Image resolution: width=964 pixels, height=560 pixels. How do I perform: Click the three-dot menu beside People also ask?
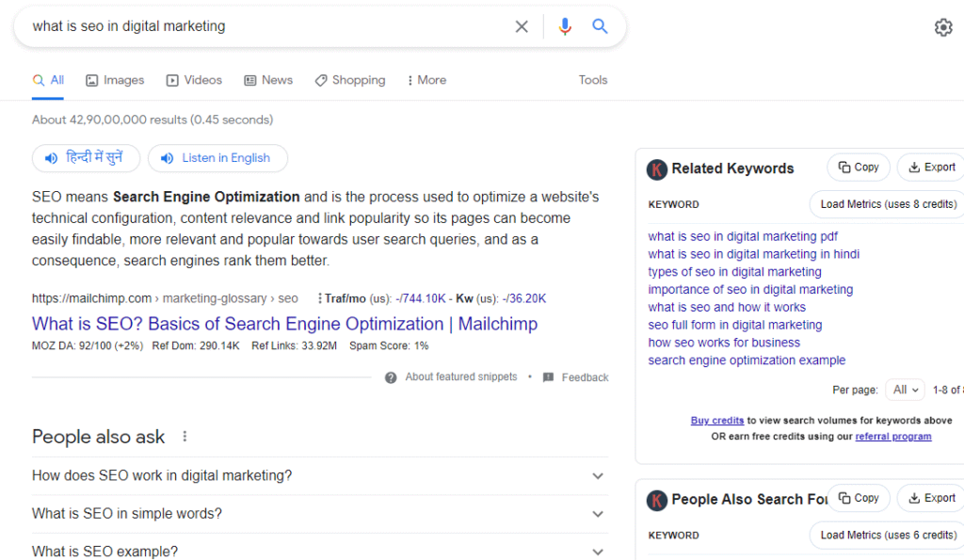point(185,437)
